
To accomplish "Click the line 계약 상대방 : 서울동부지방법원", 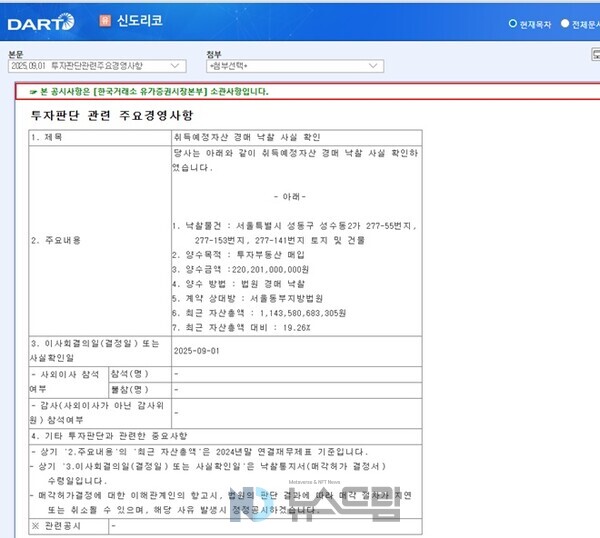I will [248, 298].
